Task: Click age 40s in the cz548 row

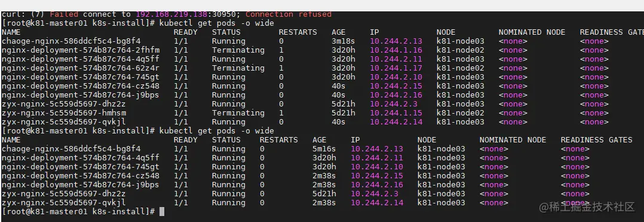Action: click(338, 86)
